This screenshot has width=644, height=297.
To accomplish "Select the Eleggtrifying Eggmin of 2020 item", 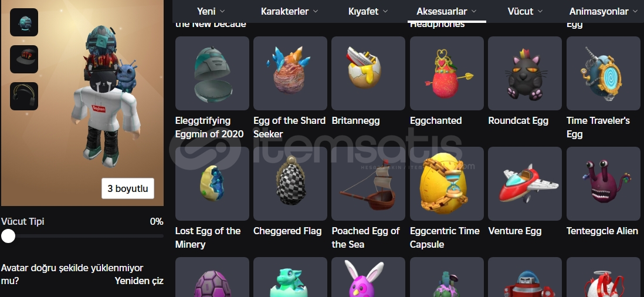I will pyautogui.click(x=212, y=73).
